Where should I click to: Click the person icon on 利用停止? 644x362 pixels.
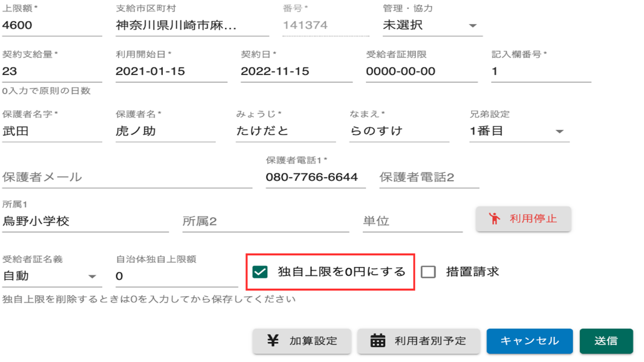tap(495, 219)
